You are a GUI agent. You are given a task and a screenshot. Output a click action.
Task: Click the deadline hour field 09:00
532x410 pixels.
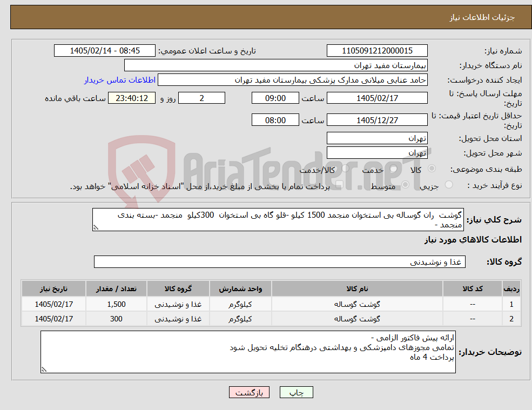(275, 98)
